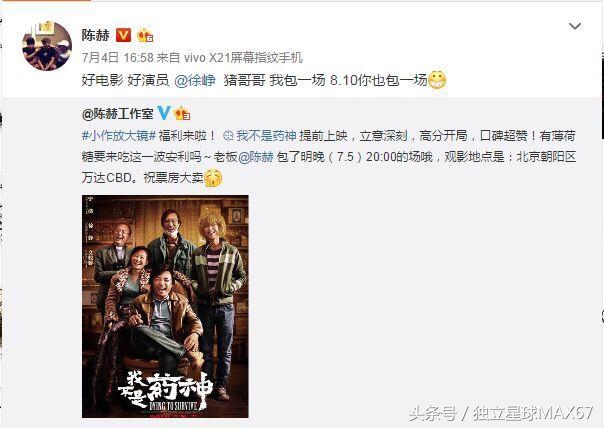
Task: Click the grinning emoji in the post text
Action: point(437,80)
